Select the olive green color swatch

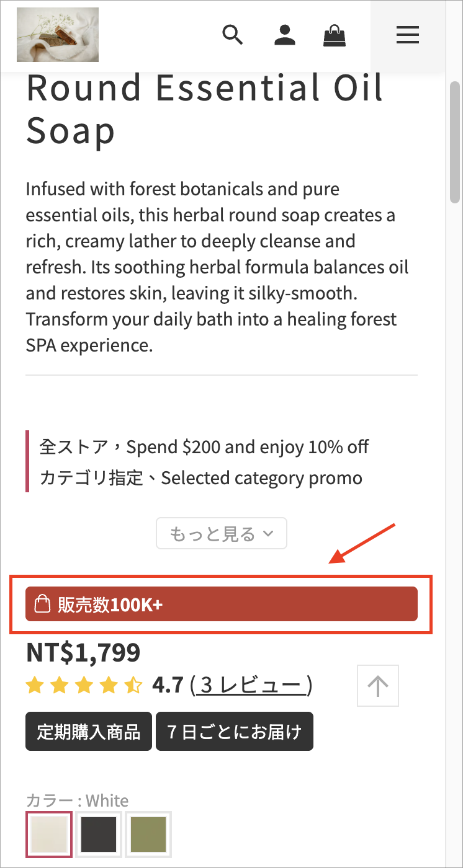tap(148, 834)
